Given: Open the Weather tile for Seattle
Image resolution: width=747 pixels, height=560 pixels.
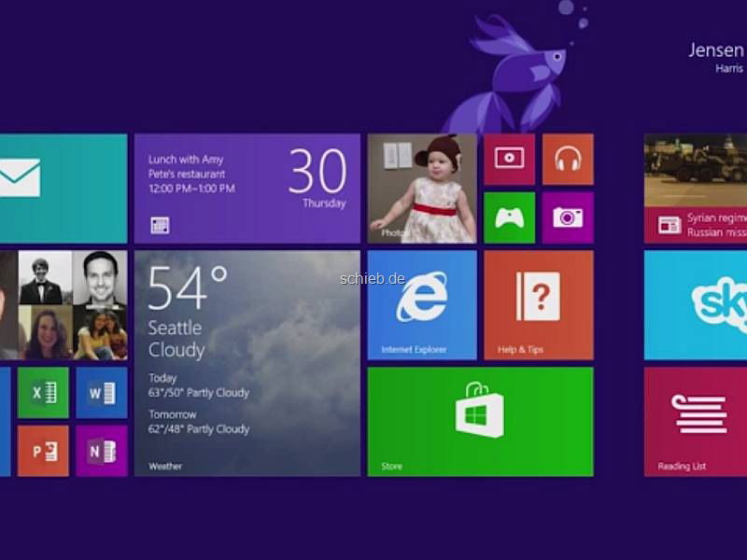Looking at the screenshot, I should (247, 363).
